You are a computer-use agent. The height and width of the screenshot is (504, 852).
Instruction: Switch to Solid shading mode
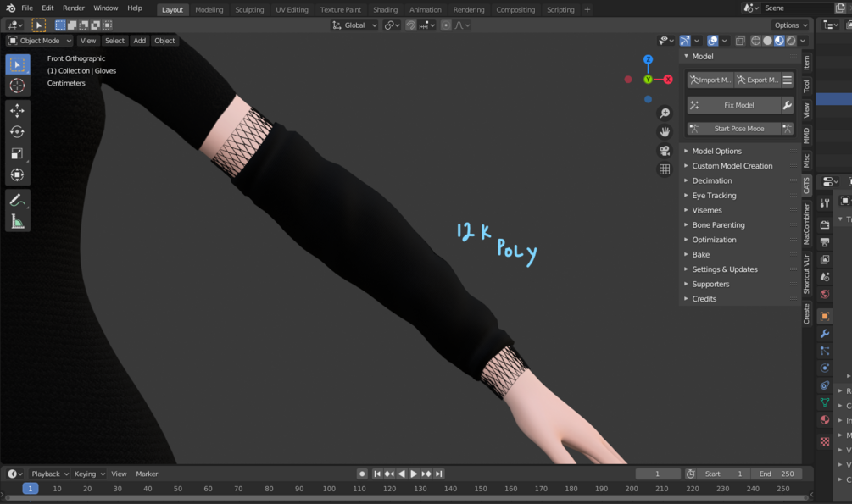767,41
